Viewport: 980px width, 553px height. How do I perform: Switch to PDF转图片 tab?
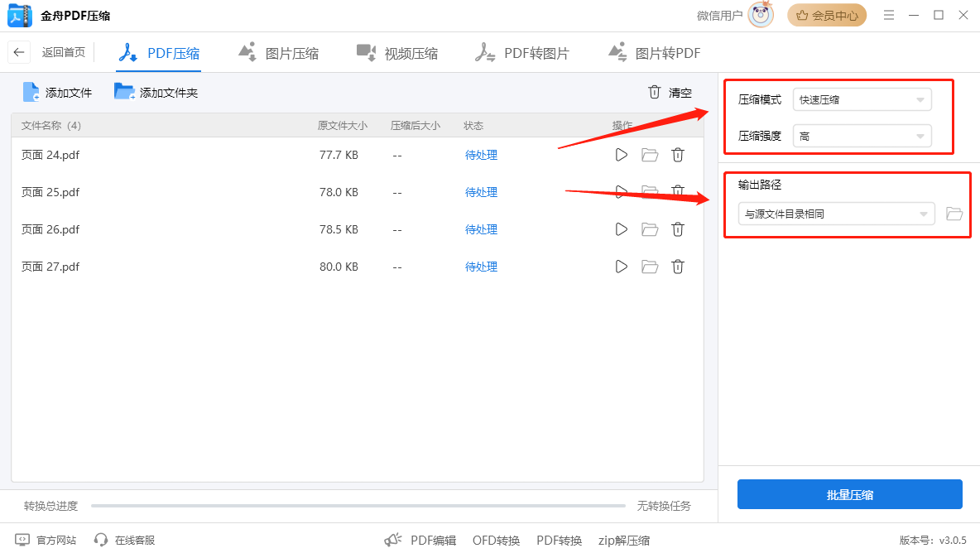pos(522,53)
